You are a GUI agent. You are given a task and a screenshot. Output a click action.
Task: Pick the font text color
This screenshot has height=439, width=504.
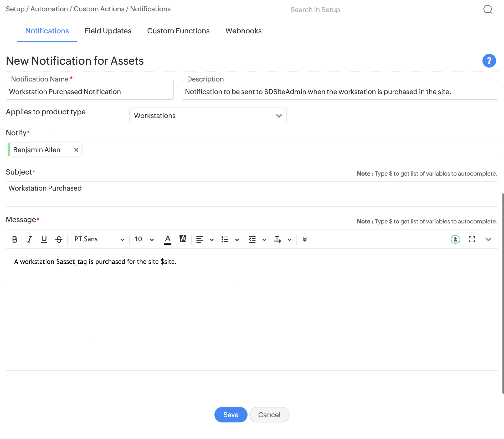coord(168,239)
